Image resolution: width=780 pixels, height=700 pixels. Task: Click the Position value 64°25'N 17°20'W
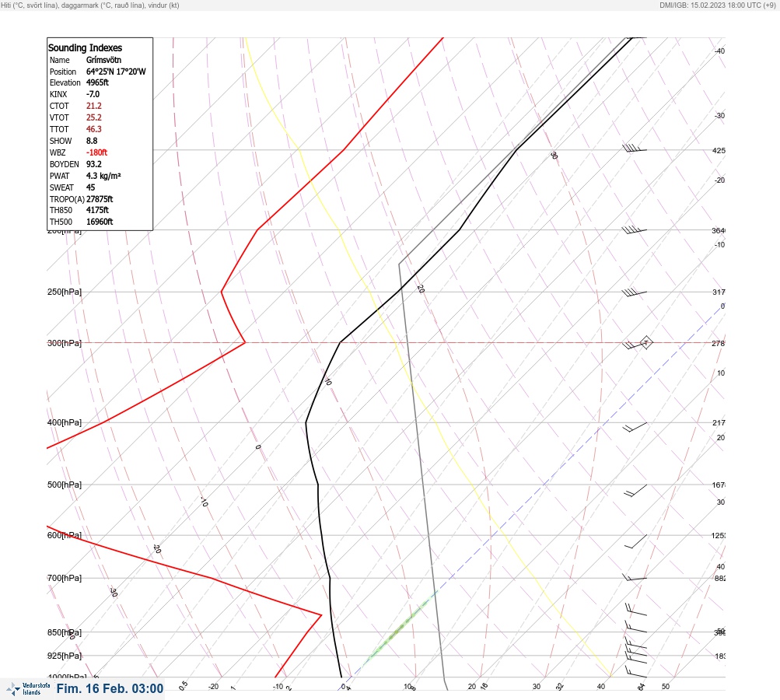pos(116,72)
